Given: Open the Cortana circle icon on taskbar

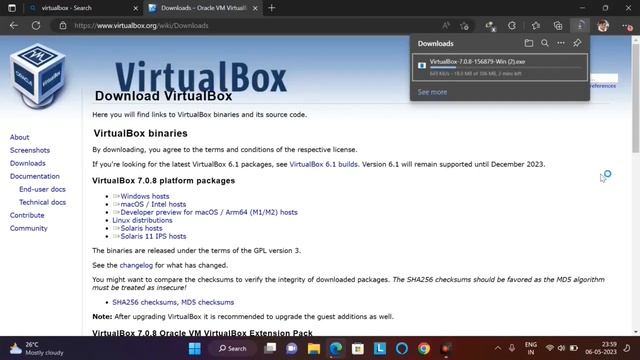Looking at the screenshot, I should 402,349.
